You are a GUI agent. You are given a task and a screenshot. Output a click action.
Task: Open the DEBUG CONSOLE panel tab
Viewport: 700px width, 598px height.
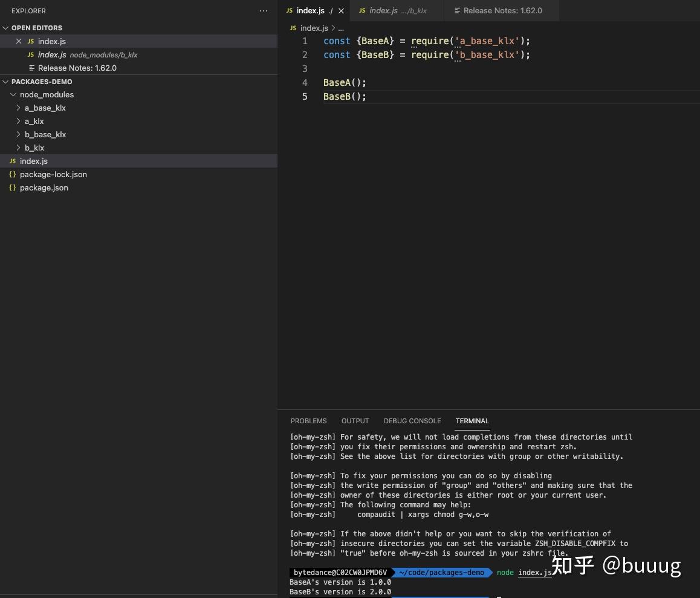(x=412, y=421)
